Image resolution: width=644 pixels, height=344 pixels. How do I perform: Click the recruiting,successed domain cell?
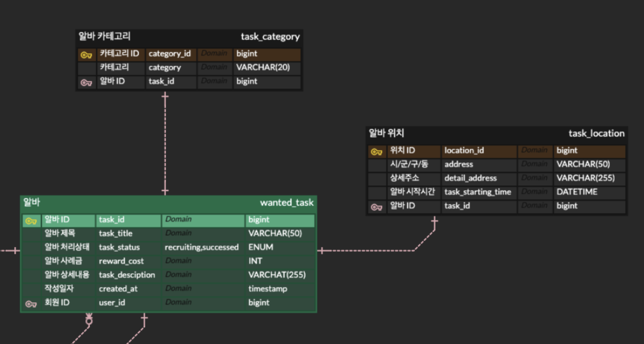(x=203, y=248)
